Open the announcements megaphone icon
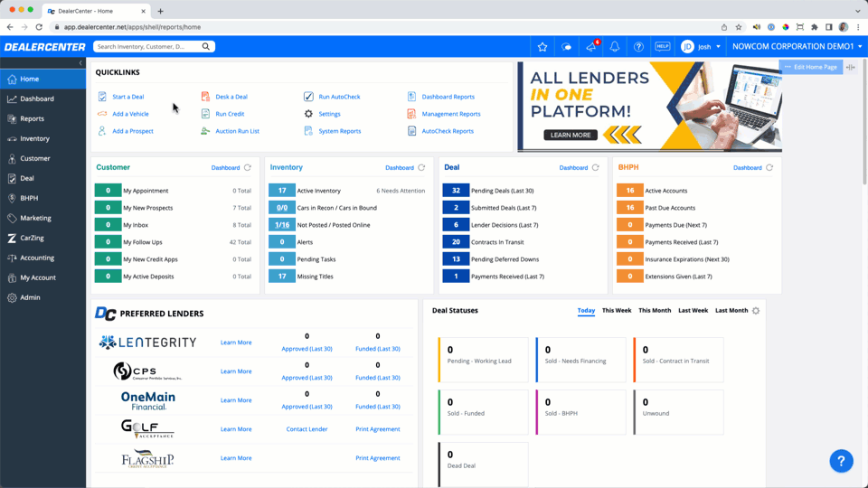The height and width of the screenshot is (488, 868). click(x=591, y=47)
